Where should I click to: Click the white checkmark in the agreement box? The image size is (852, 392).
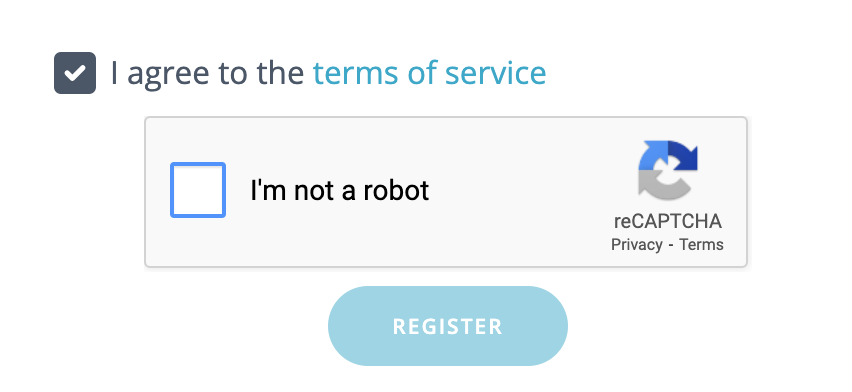coord(75,73)
